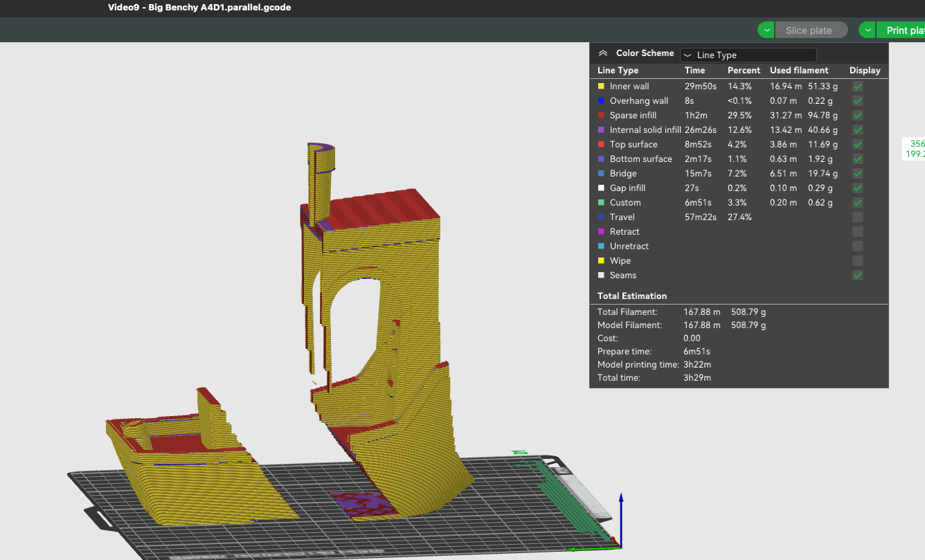Click the magenta Retract color swatch
Screen dimensions: 925x560
[601, 232]
